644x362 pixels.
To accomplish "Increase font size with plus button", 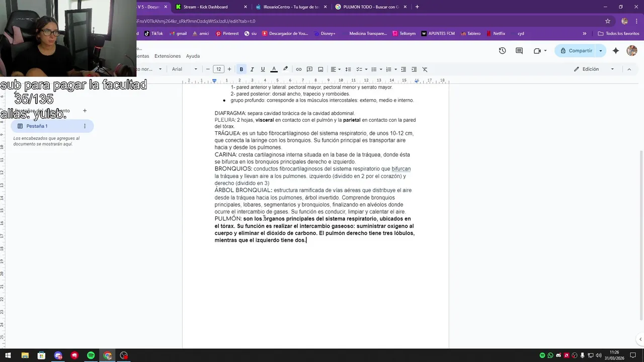I will click(229, 69).
